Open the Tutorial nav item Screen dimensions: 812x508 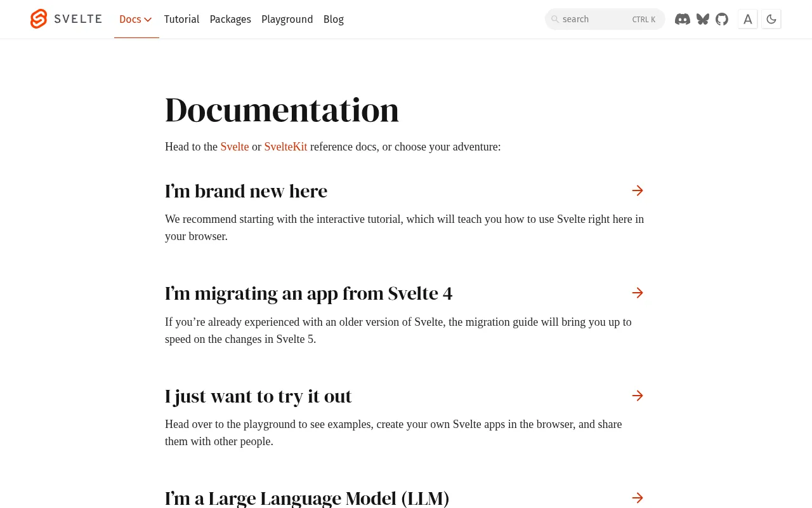tap(181, 19)
